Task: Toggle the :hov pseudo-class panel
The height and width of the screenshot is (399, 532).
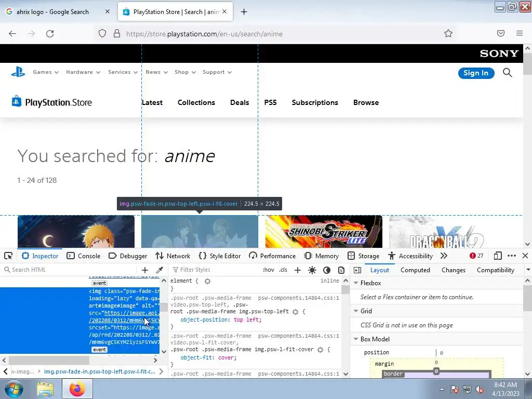Action: point(269,270)
